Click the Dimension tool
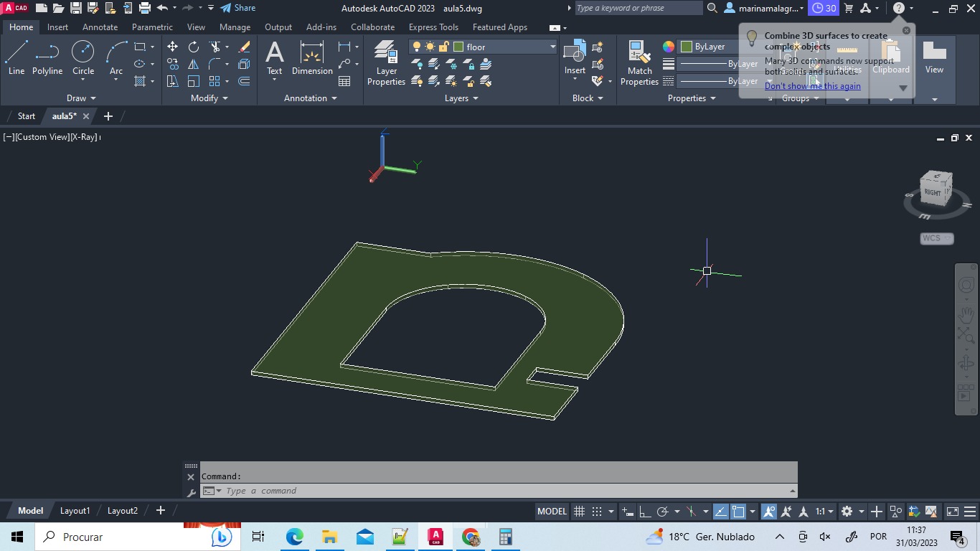Viewport: 980px width, 551px height. pyautogui.click(x=312, y=57)
